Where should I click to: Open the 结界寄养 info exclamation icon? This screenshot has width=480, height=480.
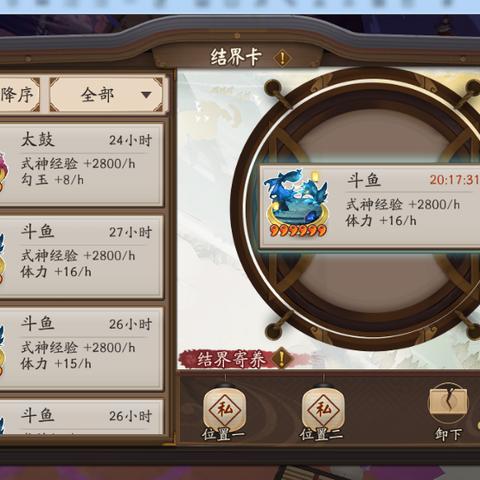282,359
